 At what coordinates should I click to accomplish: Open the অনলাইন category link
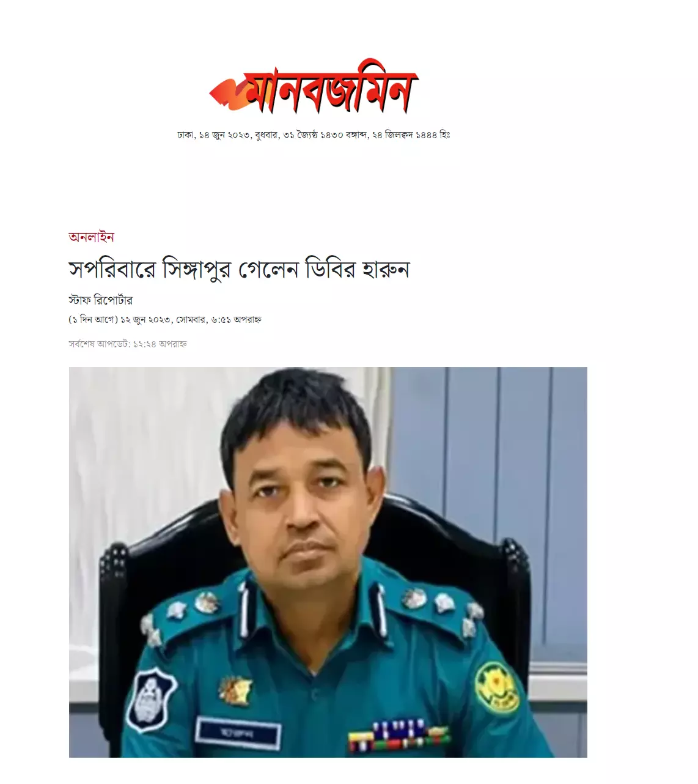[x=91, y=237]
